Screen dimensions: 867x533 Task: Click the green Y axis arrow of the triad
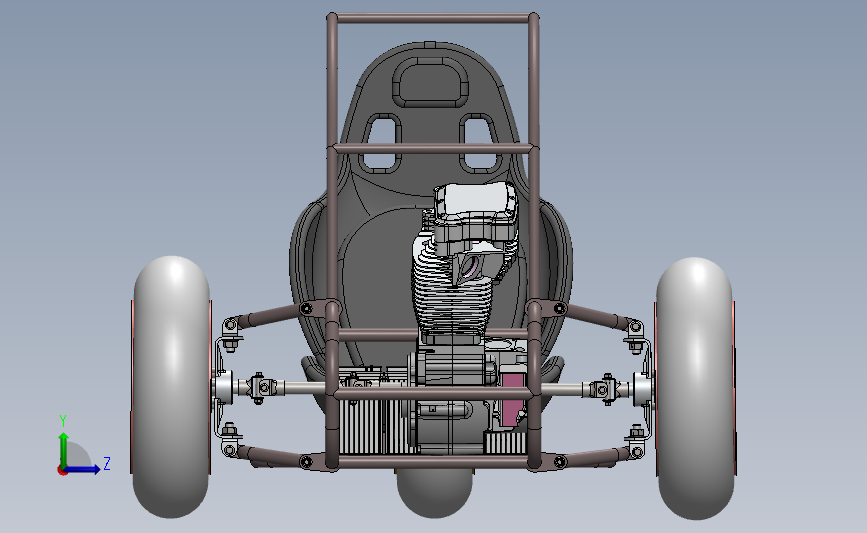[x=64, y=449]
